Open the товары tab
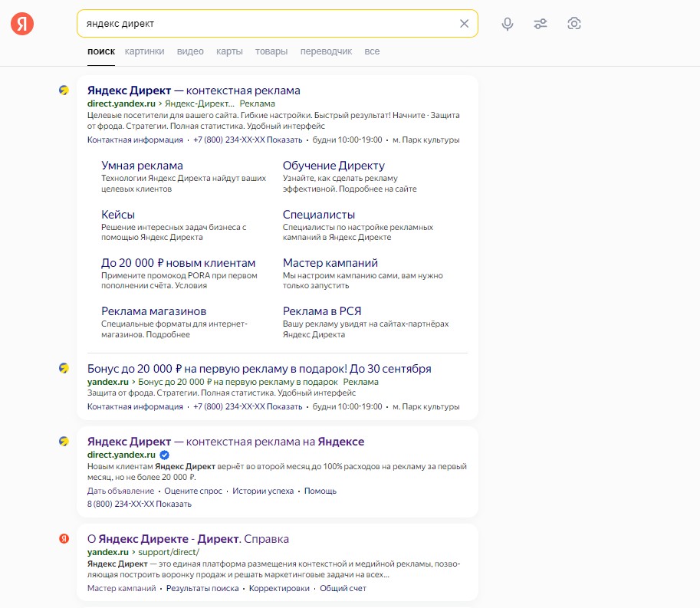 pos(271,51)
